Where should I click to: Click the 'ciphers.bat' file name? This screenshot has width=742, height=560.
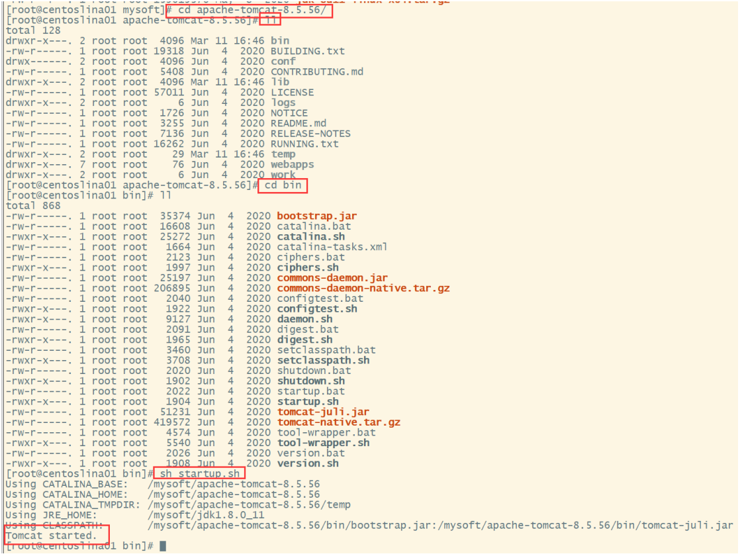[311, 257]
